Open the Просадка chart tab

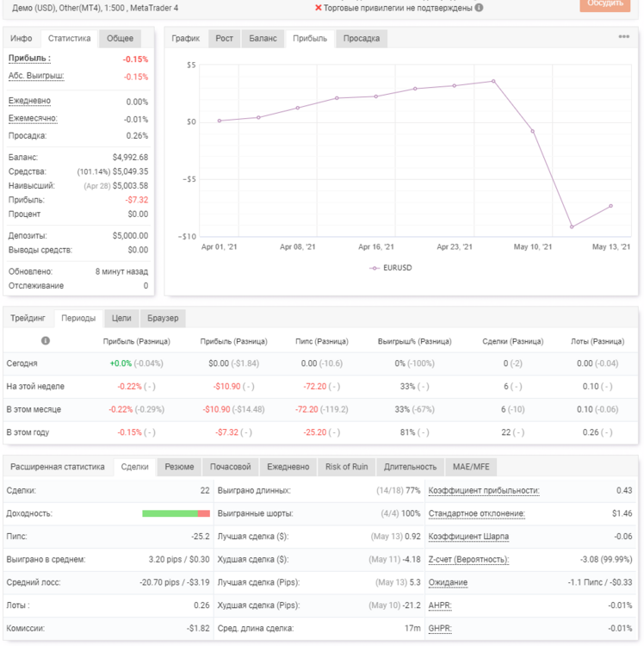tap(362, 38)
